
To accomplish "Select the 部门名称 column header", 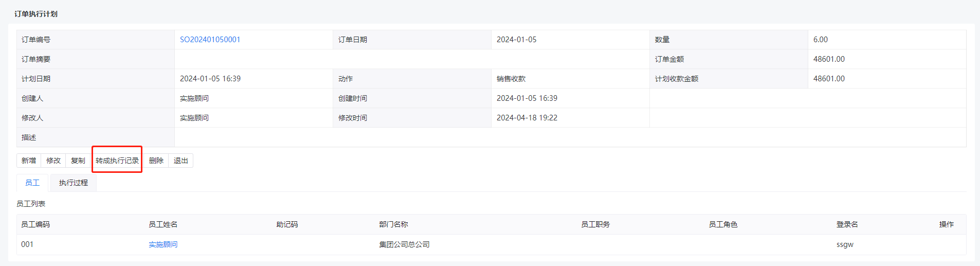I will 393,224.
